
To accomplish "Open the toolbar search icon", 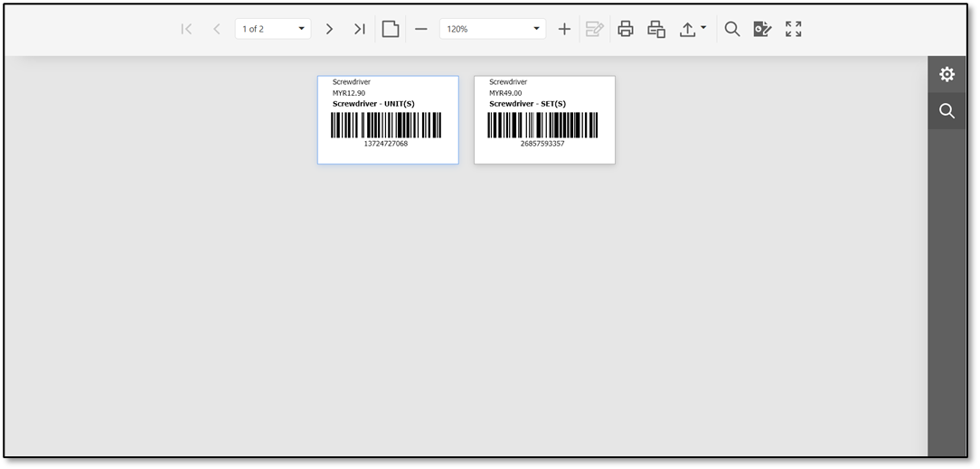I will point(732,29).
